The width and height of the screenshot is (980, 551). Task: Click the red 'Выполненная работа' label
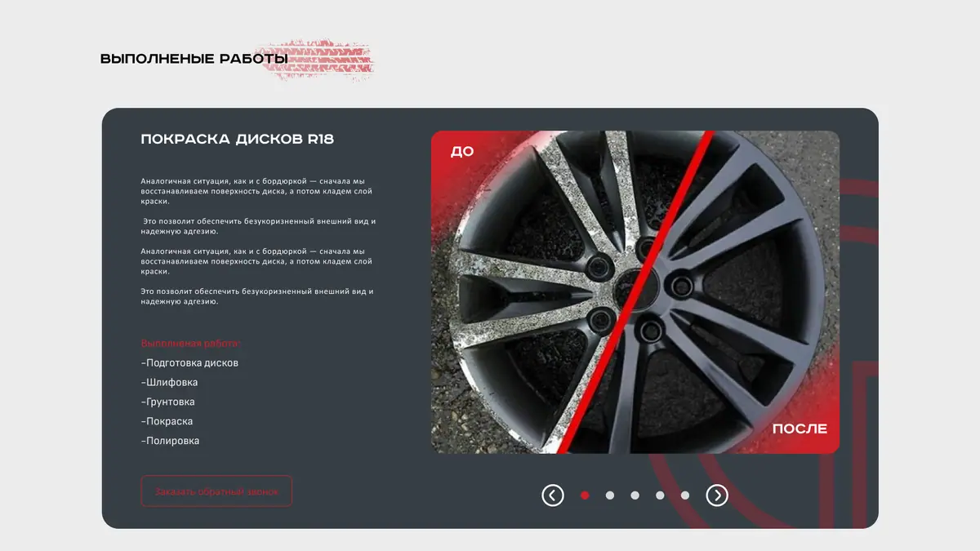pyautogui.click(x=191, y=344)
